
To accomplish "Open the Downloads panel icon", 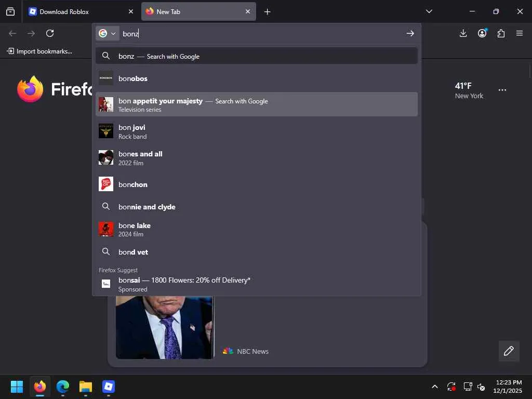I will coord(463,33).
